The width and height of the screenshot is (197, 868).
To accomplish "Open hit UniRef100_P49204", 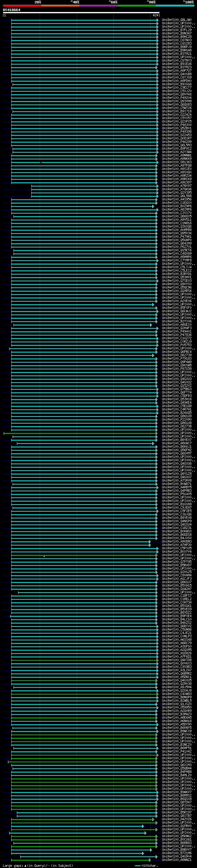I will click(x=177, y=98).
